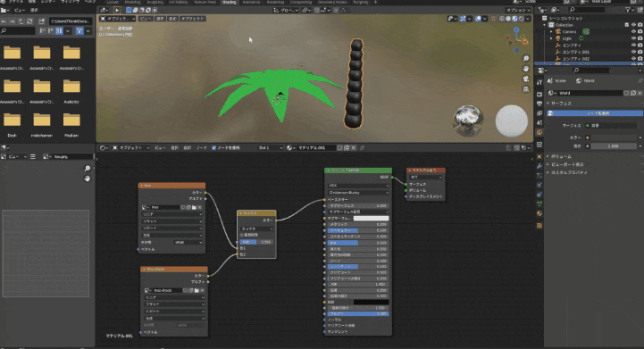
Task: Switch to Sculpting workspace tab
Action: point(155,2)
